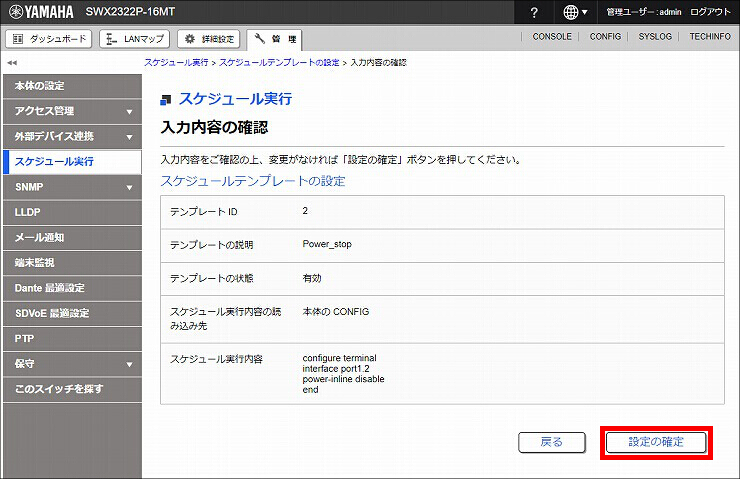The image size is (740, 479).
Task: Open SDVoE 最適設定 in the sidebar
Action: point(72,313)
